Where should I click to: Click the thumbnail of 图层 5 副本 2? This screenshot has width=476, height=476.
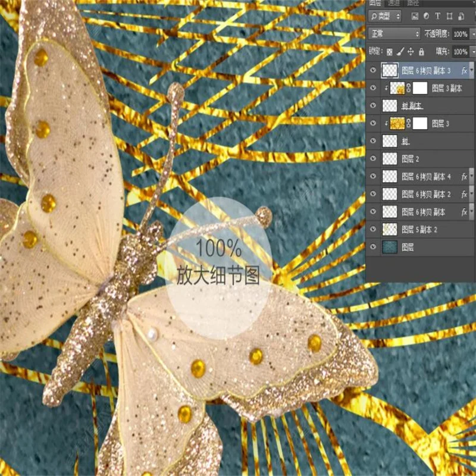[390, 230]
